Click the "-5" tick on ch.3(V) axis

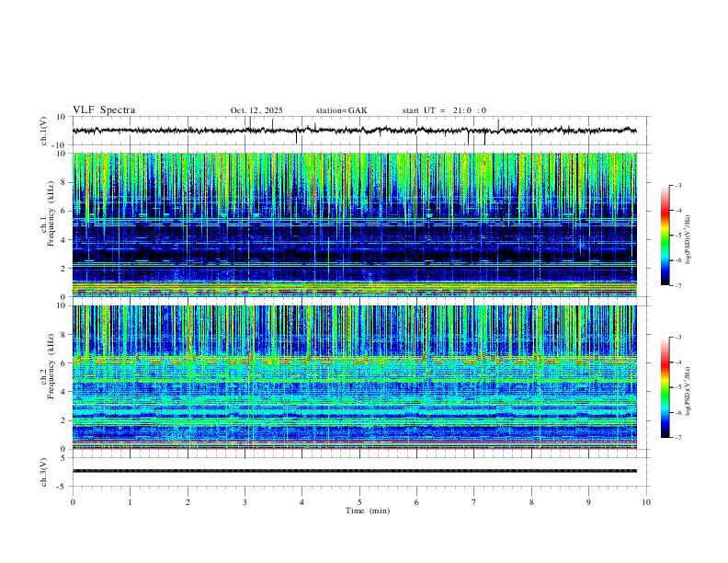(x=63, y=487)
